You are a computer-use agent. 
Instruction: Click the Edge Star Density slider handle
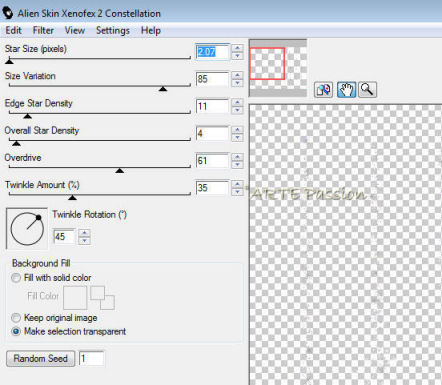pos(28,116)
